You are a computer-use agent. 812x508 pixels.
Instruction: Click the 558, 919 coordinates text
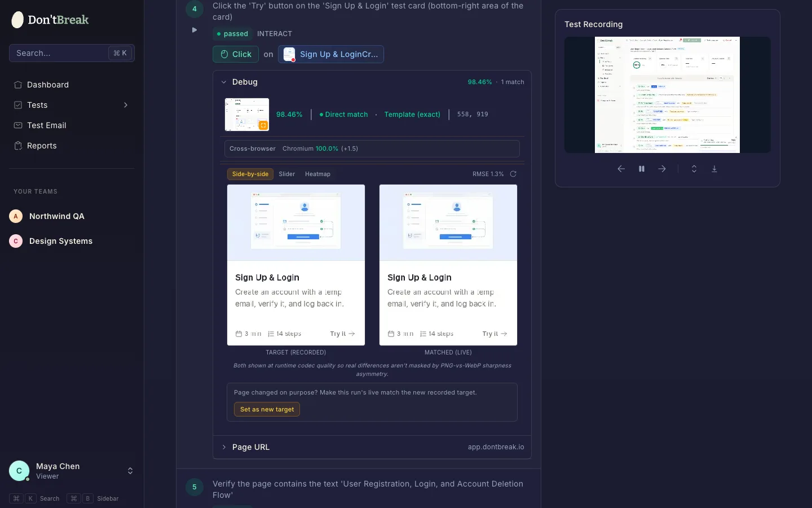click(x=473, y=114)
